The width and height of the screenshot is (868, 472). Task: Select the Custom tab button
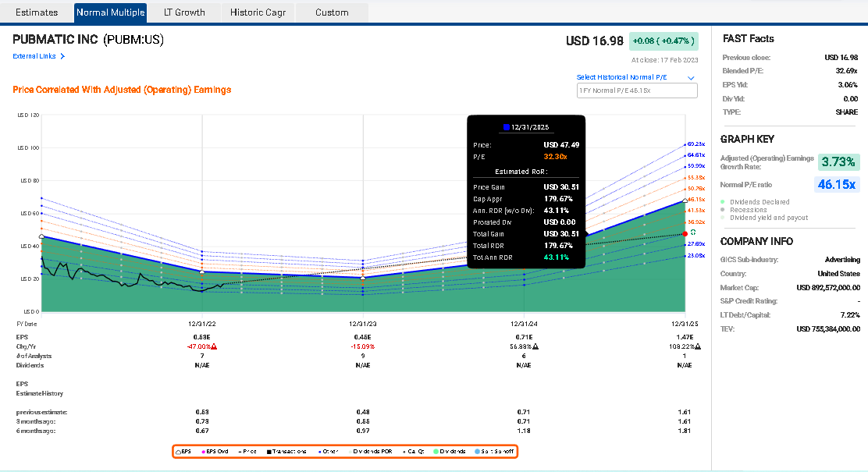[x=329, y=12]
